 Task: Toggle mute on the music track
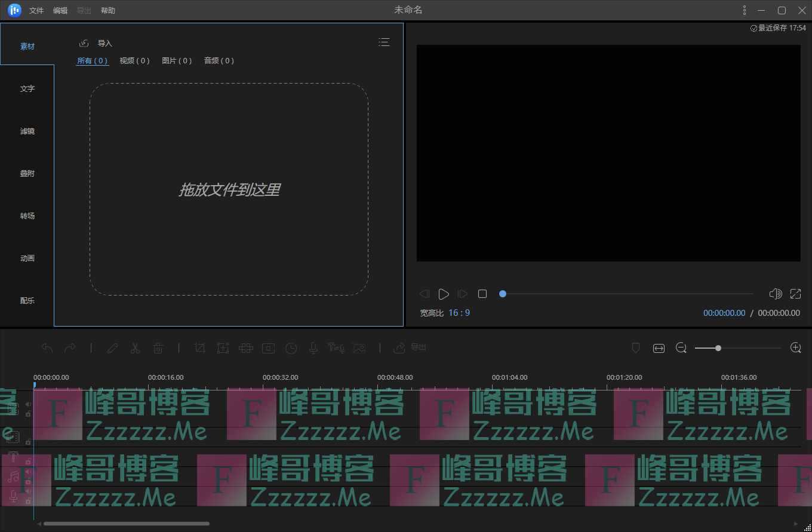pos(28,472)
